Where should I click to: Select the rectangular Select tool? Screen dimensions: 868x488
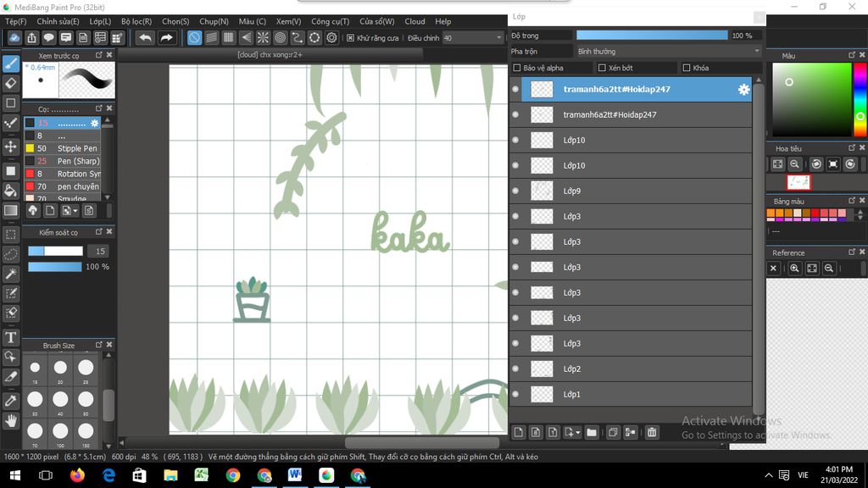pyautogui.click(x=10, y=234)
